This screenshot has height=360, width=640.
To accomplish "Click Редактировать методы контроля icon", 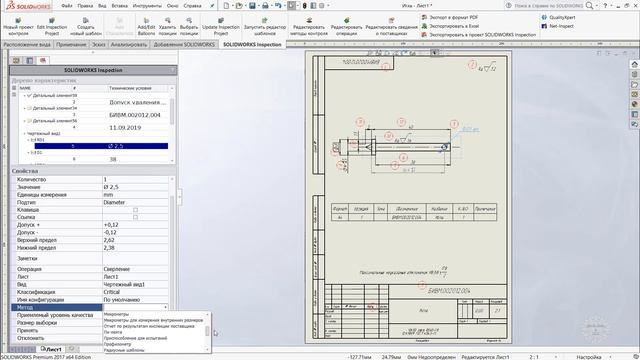I will click(x=309, y=20).
